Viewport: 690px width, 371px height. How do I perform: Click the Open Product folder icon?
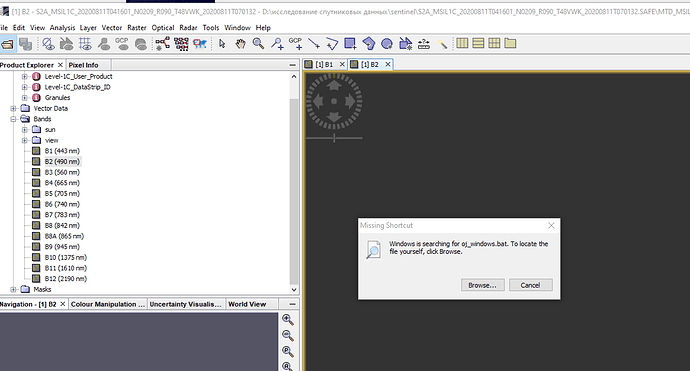(x=7, y=44)
